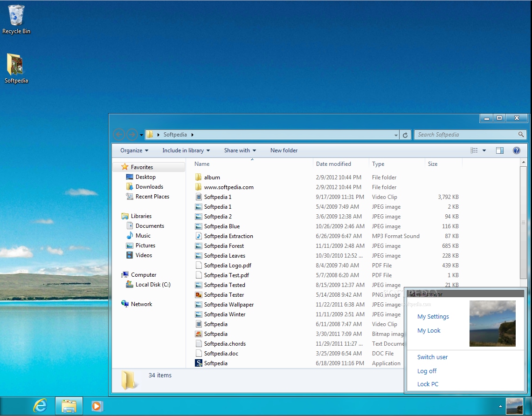Open Music library

coord(143,236)
